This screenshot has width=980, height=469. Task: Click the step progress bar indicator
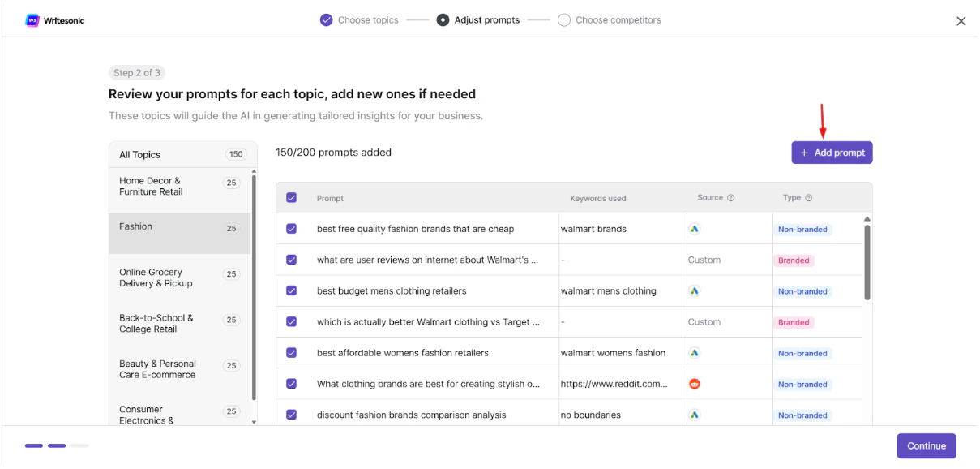coord(57,445)
